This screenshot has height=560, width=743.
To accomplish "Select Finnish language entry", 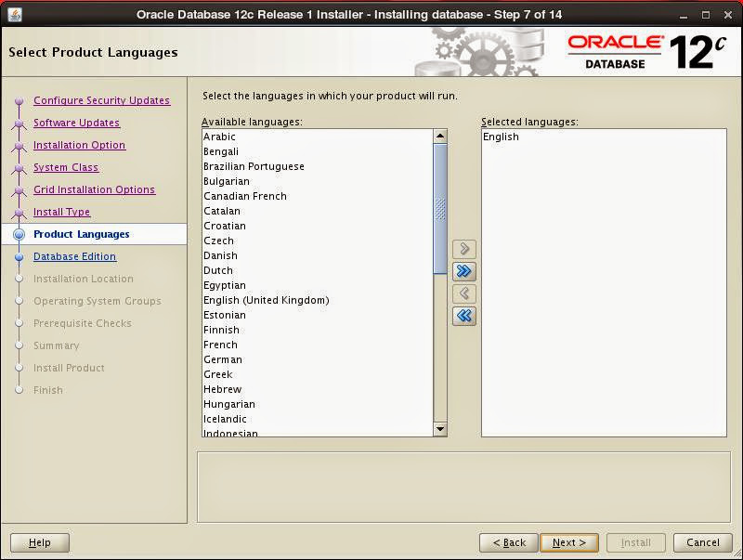I will tap(318, 330).
